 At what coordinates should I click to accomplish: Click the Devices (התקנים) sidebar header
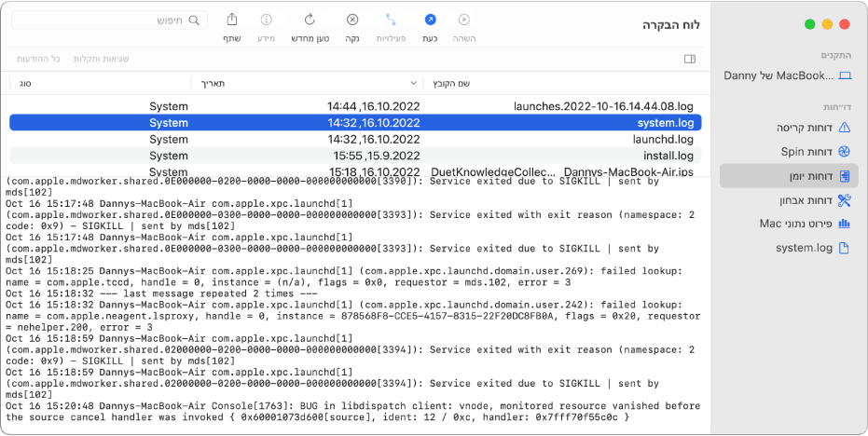[x=836, y=55]
